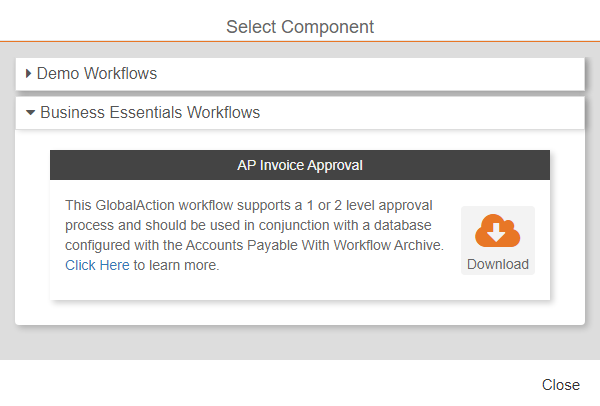Click the "to learn more" text after link

click(176, 265)
